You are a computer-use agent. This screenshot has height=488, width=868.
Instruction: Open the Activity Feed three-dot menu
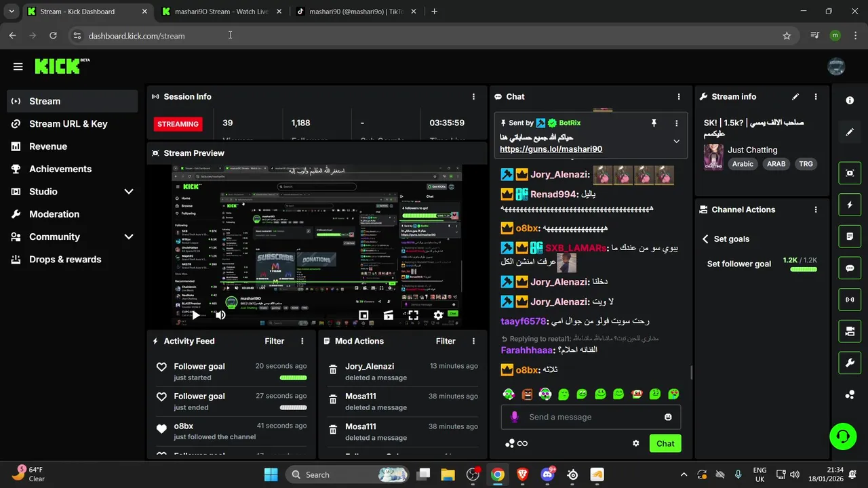click(x=302, y=341)
